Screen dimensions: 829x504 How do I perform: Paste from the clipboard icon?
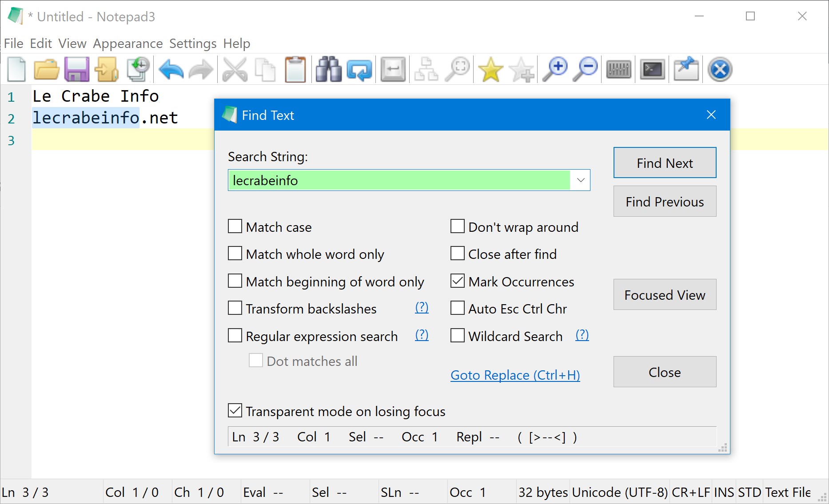tap(295, 69)
